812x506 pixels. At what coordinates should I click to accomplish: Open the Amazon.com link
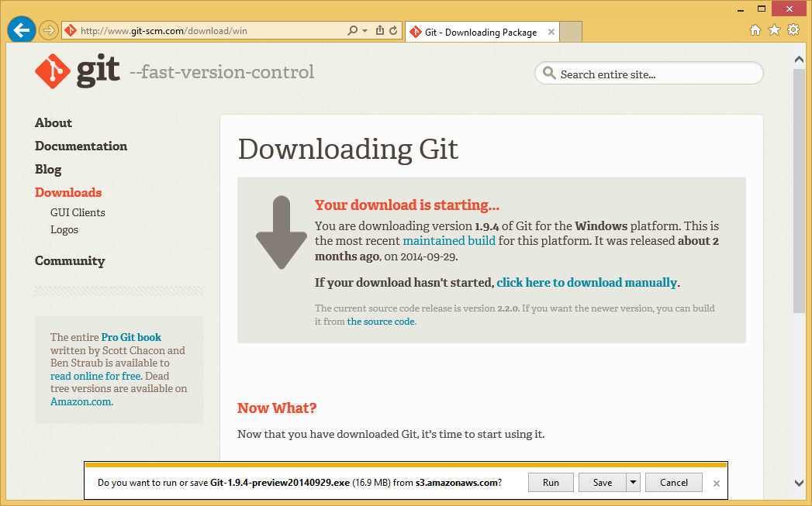tap(81, 402)
